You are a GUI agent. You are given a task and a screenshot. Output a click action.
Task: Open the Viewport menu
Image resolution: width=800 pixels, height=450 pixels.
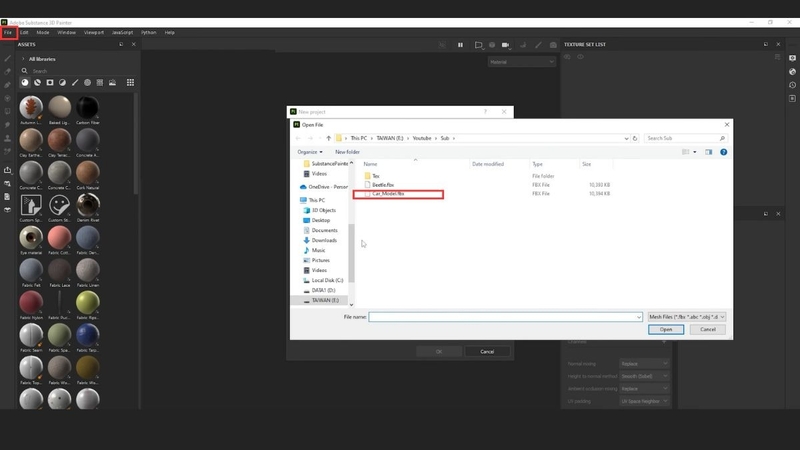coord(94,33)
